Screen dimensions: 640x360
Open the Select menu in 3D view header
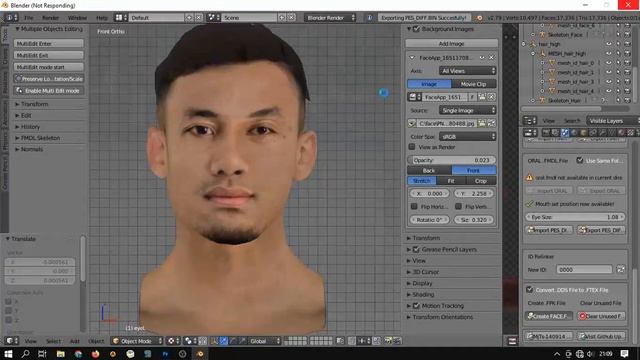tap(53, 341)
